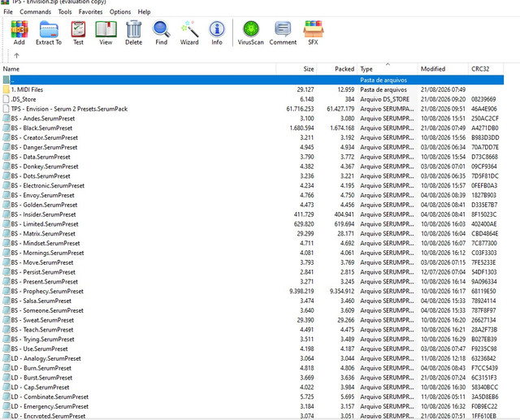Open the Favorites menu

coord(90,11)
